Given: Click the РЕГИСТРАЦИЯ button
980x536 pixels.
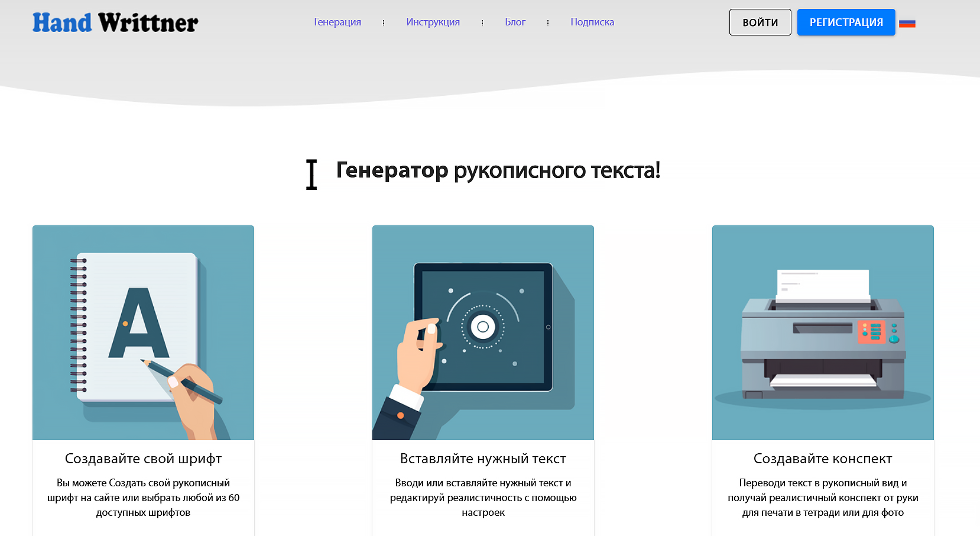Looking at the screenshot, I should click(x=846, y=22).
